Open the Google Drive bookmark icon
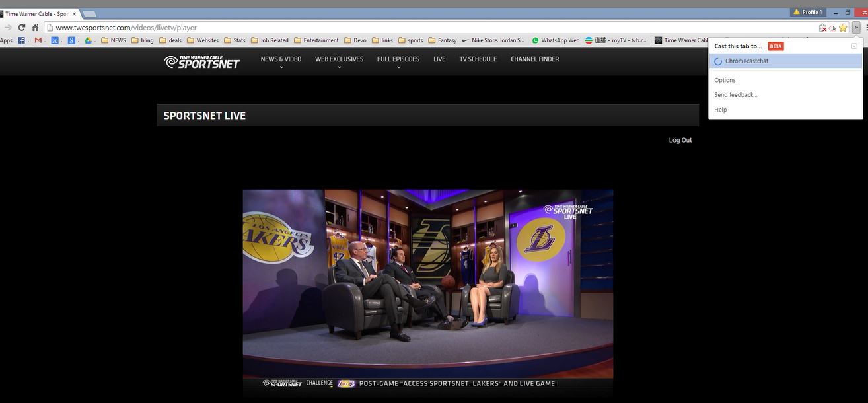Viewport: 868px width, 403px height. click(x=88, y=40)
